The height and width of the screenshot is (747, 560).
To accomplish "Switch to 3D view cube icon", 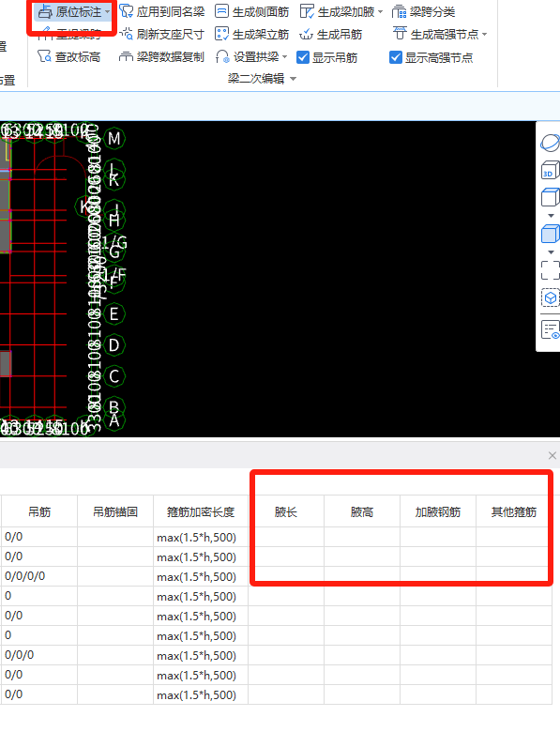I will 550,170.
